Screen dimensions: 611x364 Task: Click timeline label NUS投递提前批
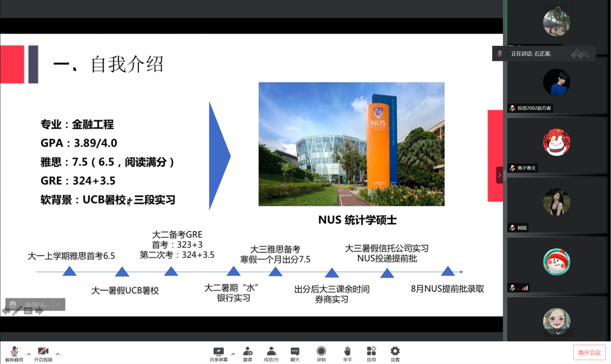tap(387, 258)
